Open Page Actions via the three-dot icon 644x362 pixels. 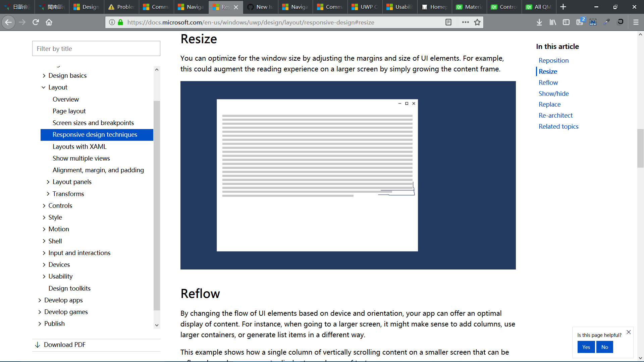[x=466, y=22]
